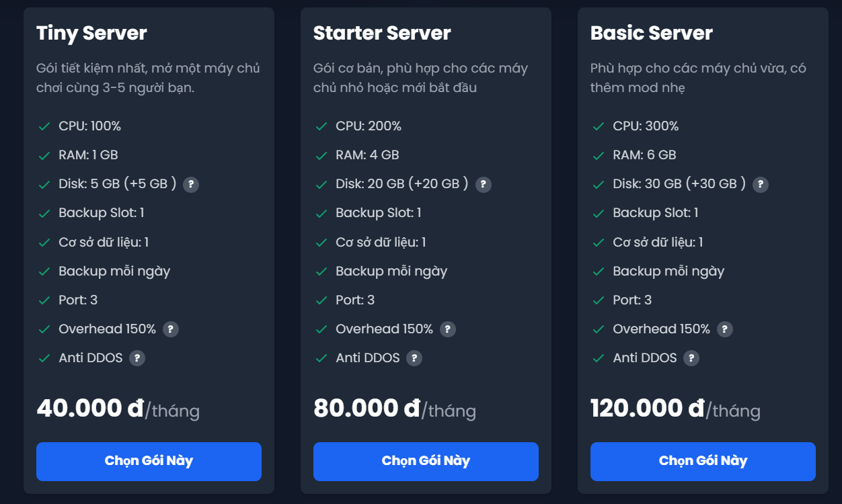Click "Chọn Gói Này" under Basic Server

tap(703, 461)
